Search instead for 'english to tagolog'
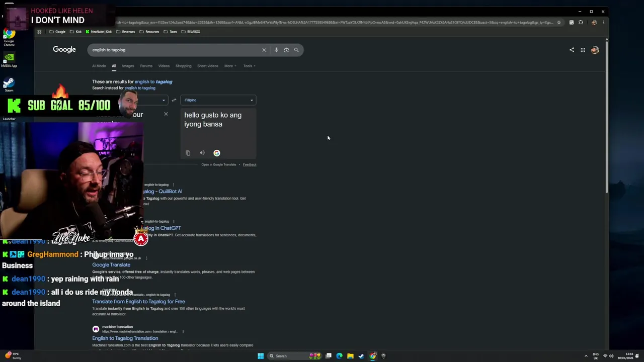644x362 pixels. (x=140, y=88)
